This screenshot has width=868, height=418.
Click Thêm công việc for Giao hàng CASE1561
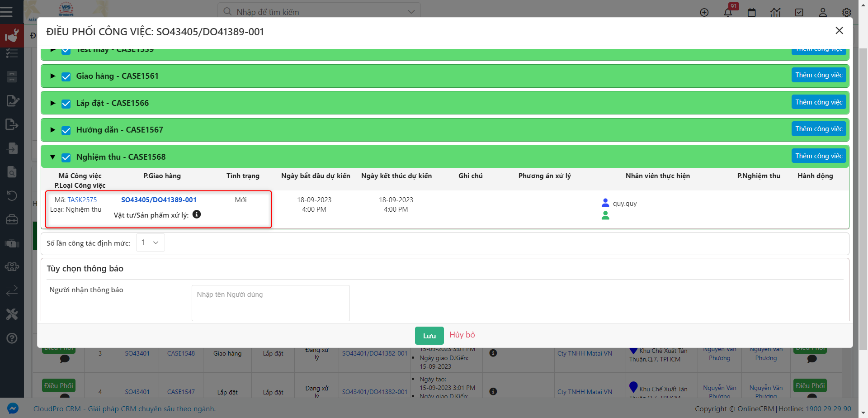819,75
